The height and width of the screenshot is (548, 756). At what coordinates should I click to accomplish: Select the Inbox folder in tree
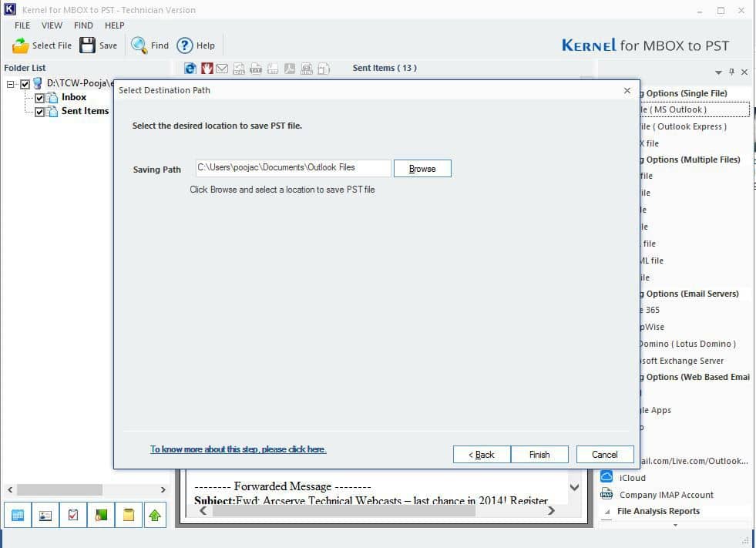click(74, 97)
